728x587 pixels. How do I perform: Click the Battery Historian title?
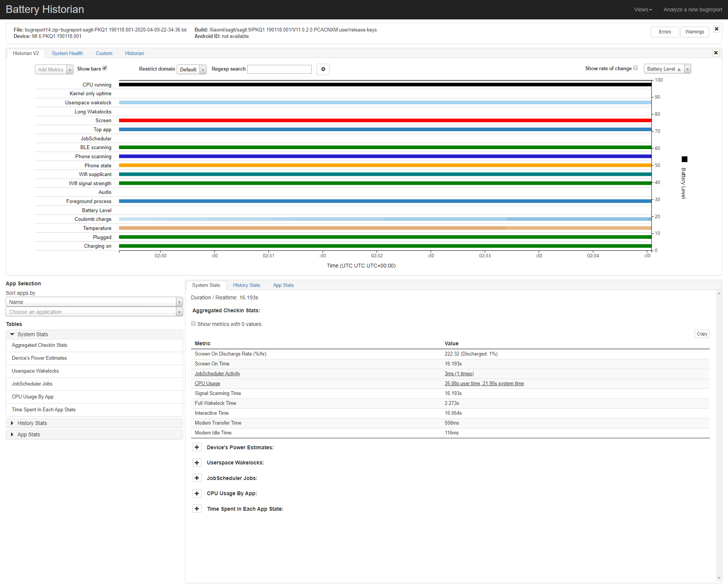45,9
